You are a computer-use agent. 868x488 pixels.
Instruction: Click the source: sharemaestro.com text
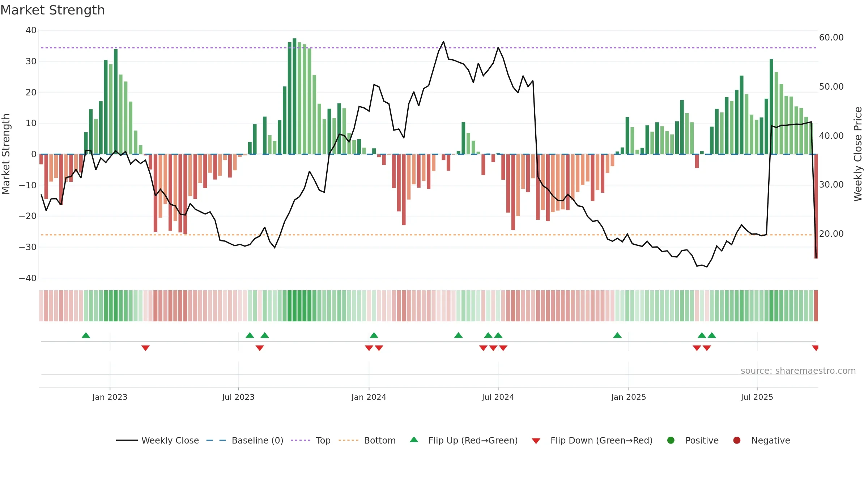[x=798, y=371]
